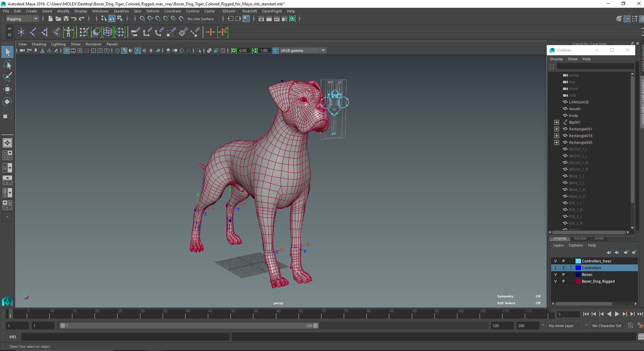Screen dimensions: 644x351
Task: Open the sRGB gamma view transform dropdown
Action: (x=303, y=51)
